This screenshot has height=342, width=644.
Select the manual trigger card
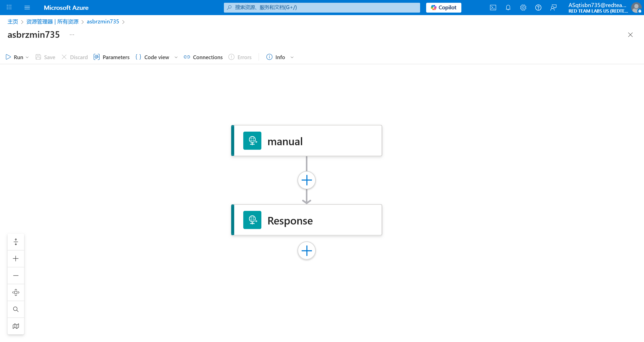point(306,141)
